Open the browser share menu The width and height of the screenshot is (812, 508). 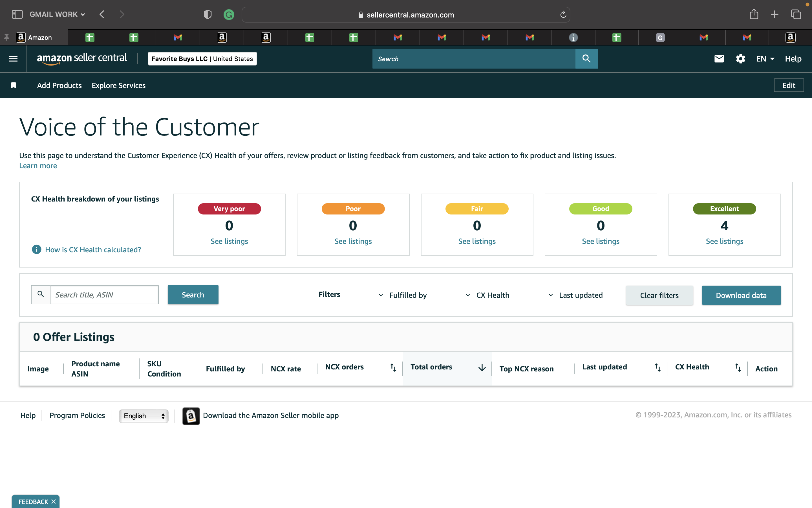click(754, 14)
